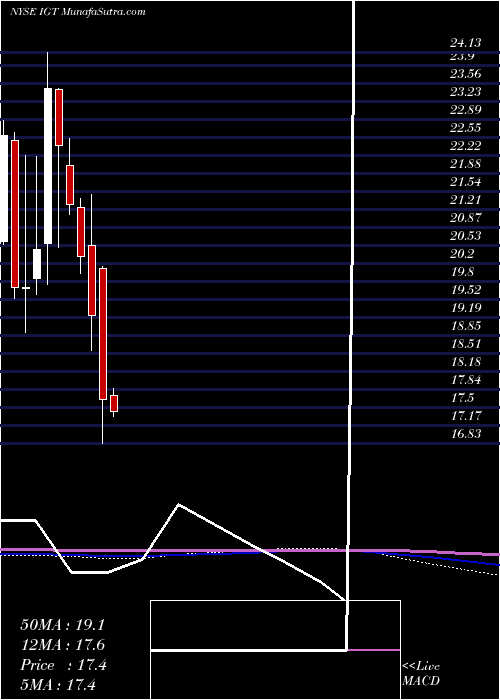Click the 18.51 price axis label
The height and width of the screenshot is (700, 500).
pos(466,344)
